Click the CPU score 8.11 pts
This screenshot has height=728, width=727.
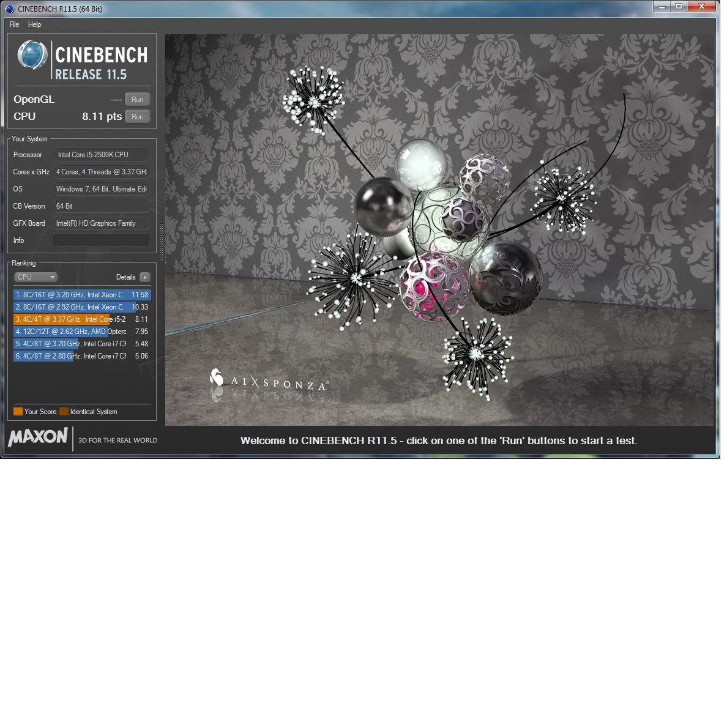(102, 116)
